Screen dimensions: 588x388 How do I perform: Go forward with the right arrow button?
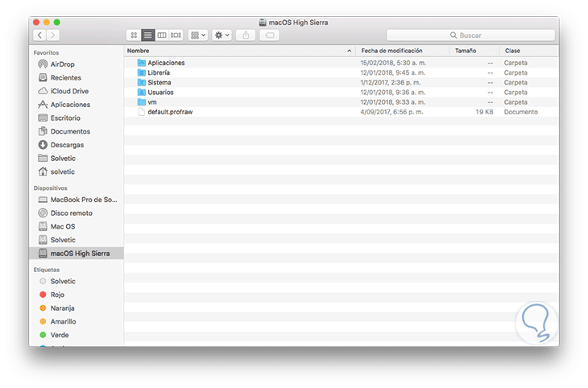tap(53, 35)
